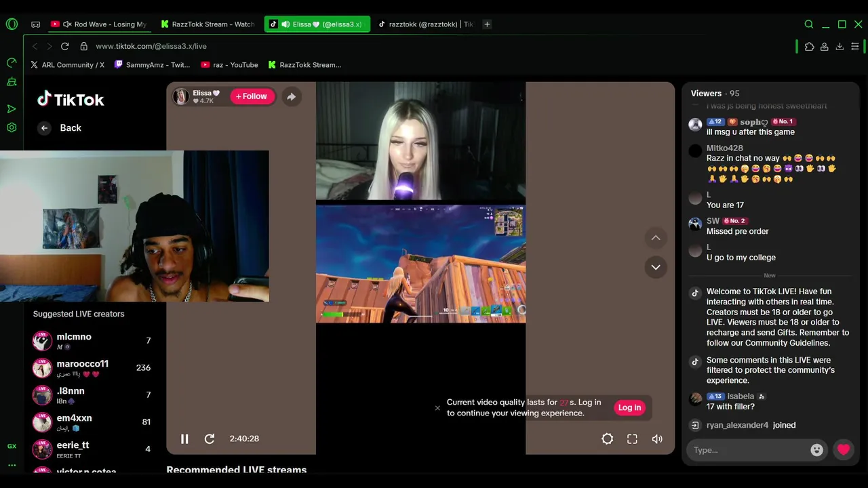Click ryan_alexander4 joined notice
Image resolution: width=868 pixels, height=488 pixels.
(x=751, y=425)
